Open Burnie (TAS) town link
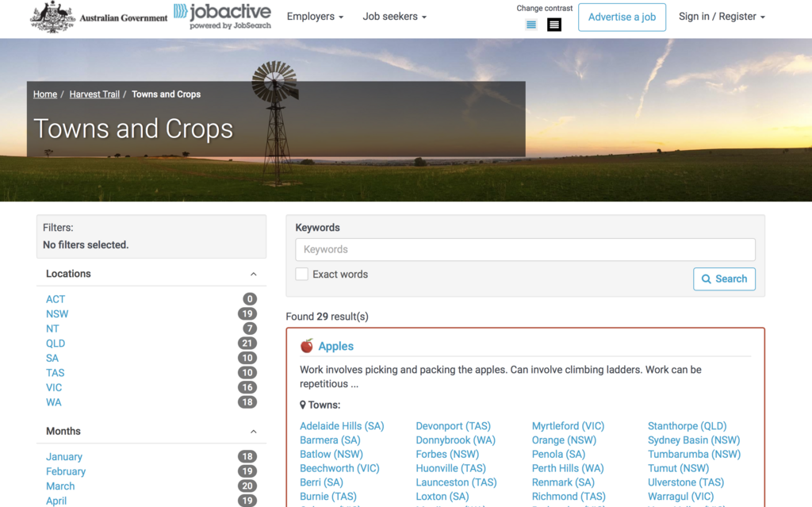The height and width of the screenshot is (507, 812). coord(328,496)
